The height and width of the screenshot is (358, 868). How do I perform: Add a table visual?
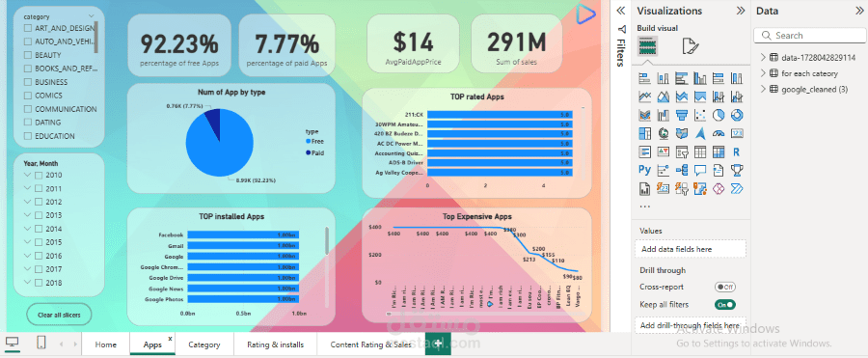coord(700,151)
